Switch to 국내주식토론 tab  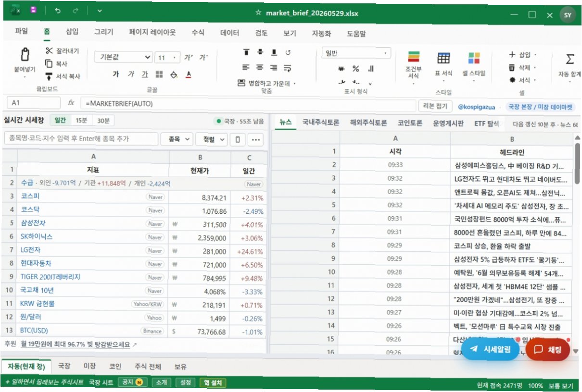321,122
